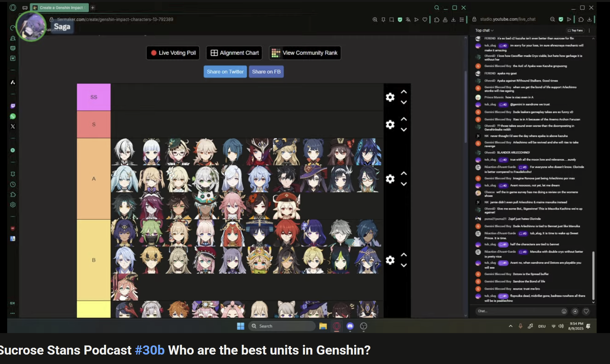The image size is (610, 364).
Task: Open the X (Twitter) sidebar panel
Action: point(13,126)
